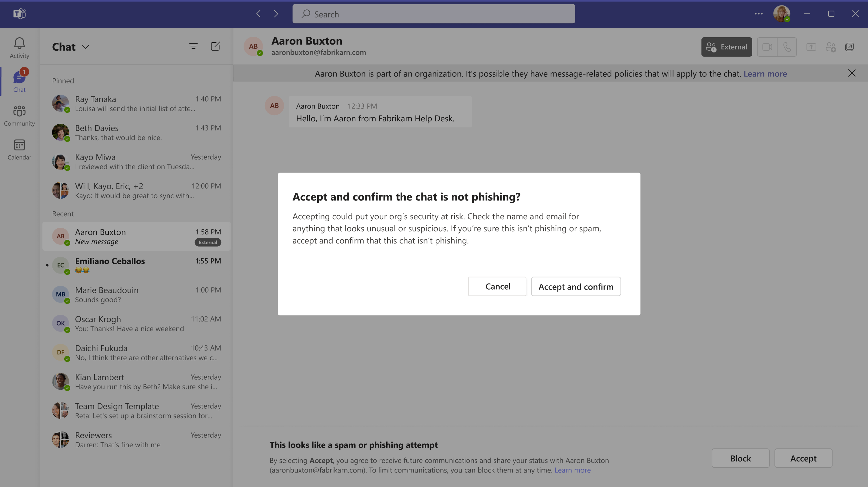Click Accept and confirm button

[576, 286]
